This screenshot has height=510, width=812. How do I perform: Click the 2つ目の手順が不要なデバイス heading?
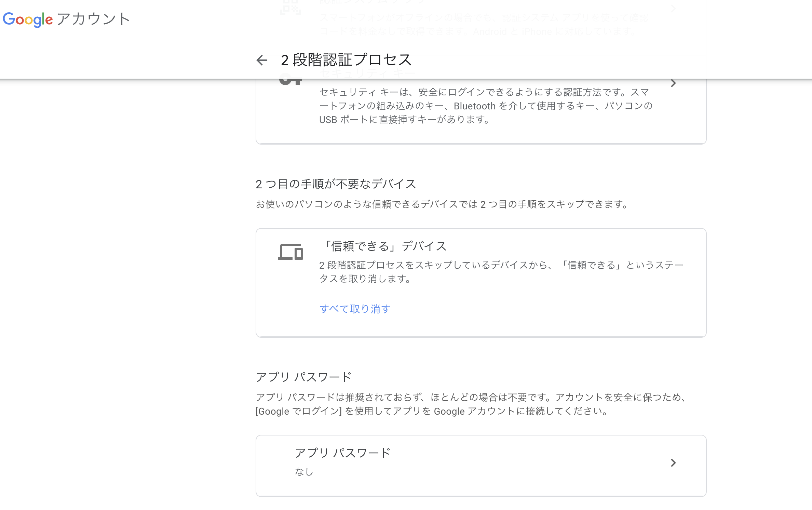click(x=336, y=184)
